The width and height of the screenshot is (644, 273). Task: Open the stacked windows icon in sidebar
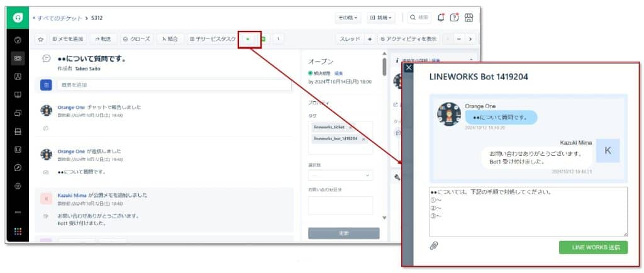pyautogui.click(x=18, y=113)
